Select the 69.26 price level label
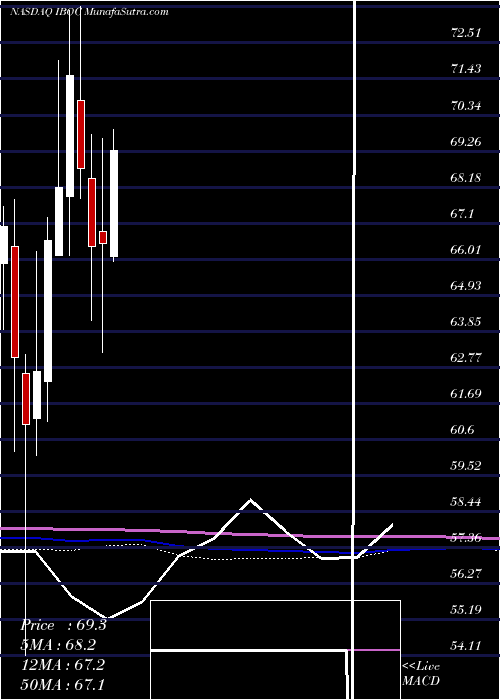The width and height of the screenshot is (500, 700). (466, 142)
